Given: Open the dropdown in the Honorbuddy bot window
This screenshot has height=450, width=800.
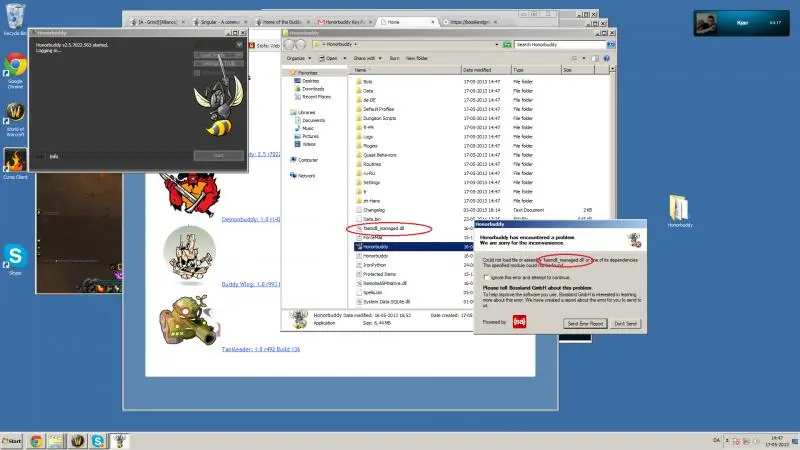Looking at the screenshot, I should (239, 45).
